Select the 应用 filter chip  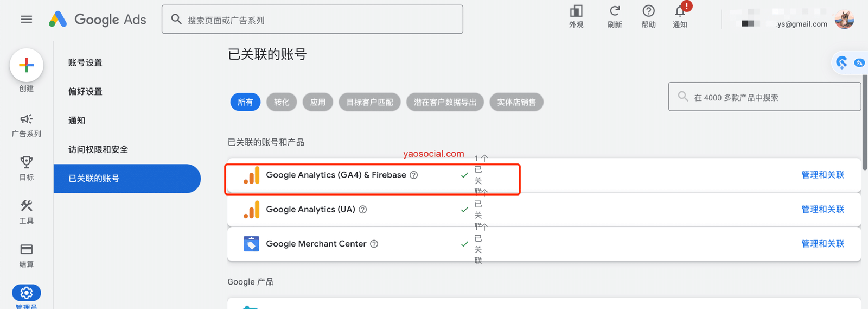(x=317, y=102)
